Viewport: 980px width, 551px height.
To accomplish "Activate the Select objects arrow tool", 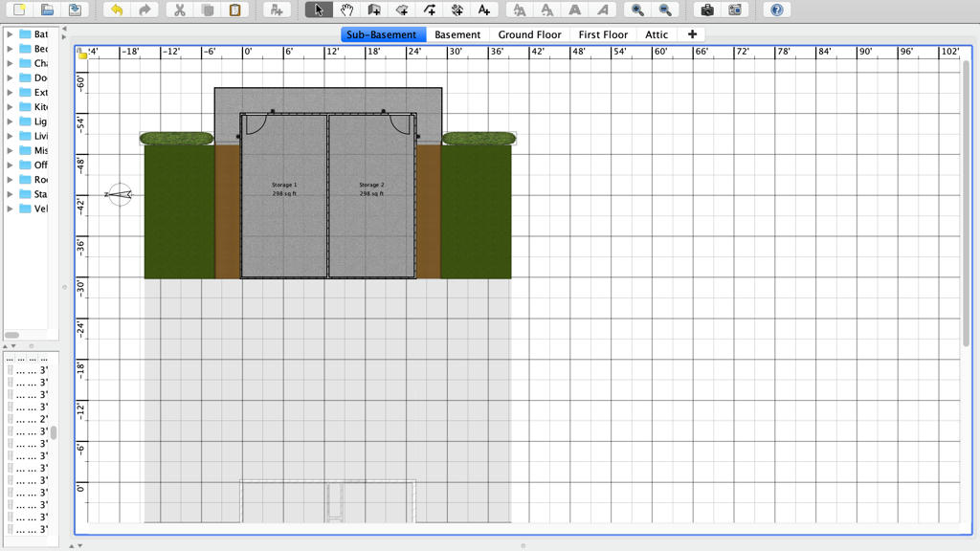I will tap(319, 10).
